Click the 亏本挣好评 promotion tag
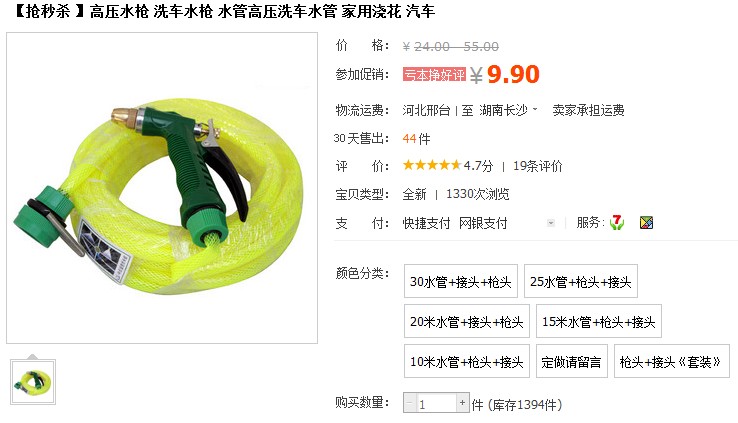This screenshot has width=738, height=423. [434, 74]
